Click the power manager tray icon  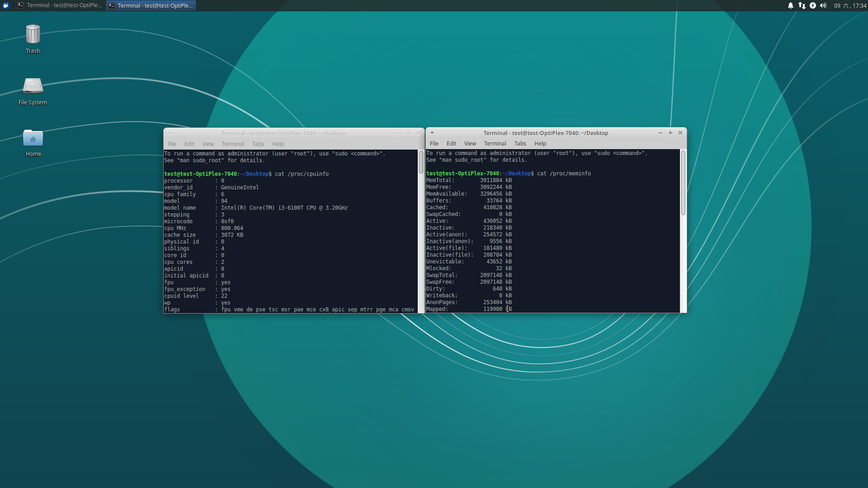[812, 5]
